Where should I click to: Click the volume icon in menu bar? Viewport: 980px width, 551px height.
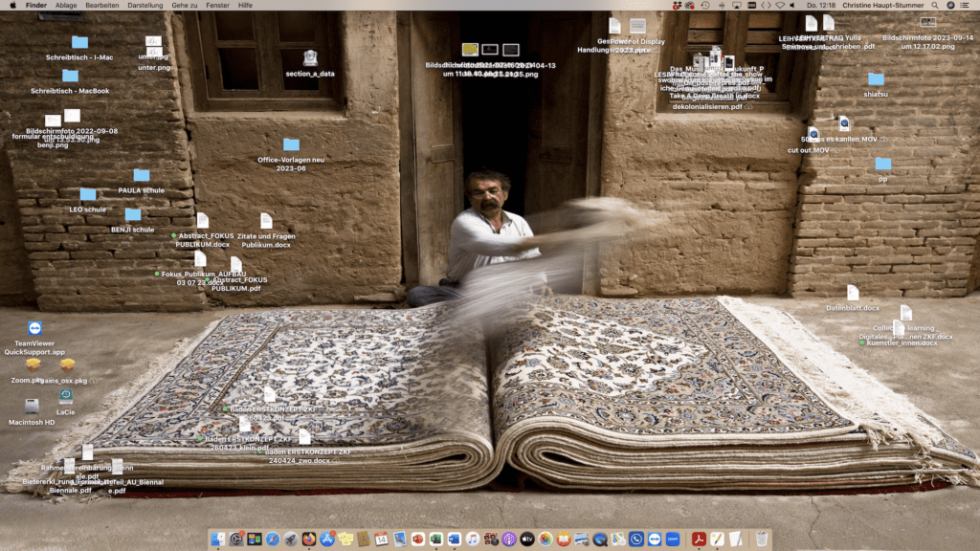[791, 5]
